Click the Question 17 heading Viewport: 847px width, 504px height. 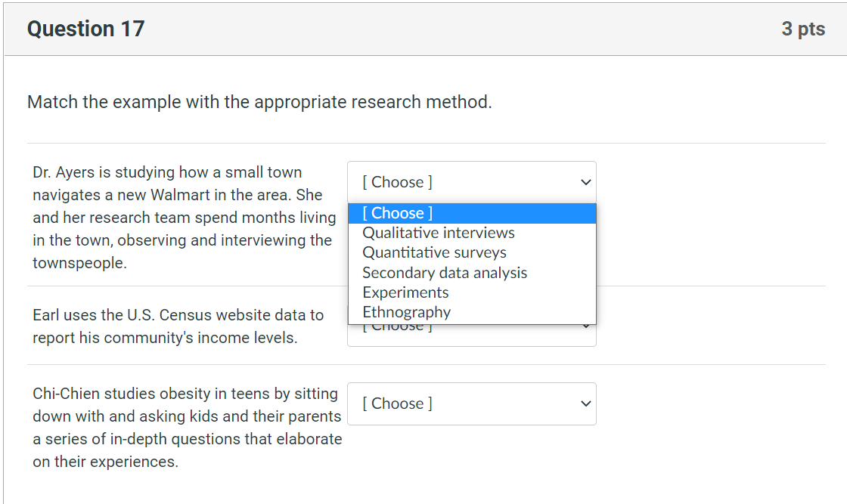(x=86, y=29)
